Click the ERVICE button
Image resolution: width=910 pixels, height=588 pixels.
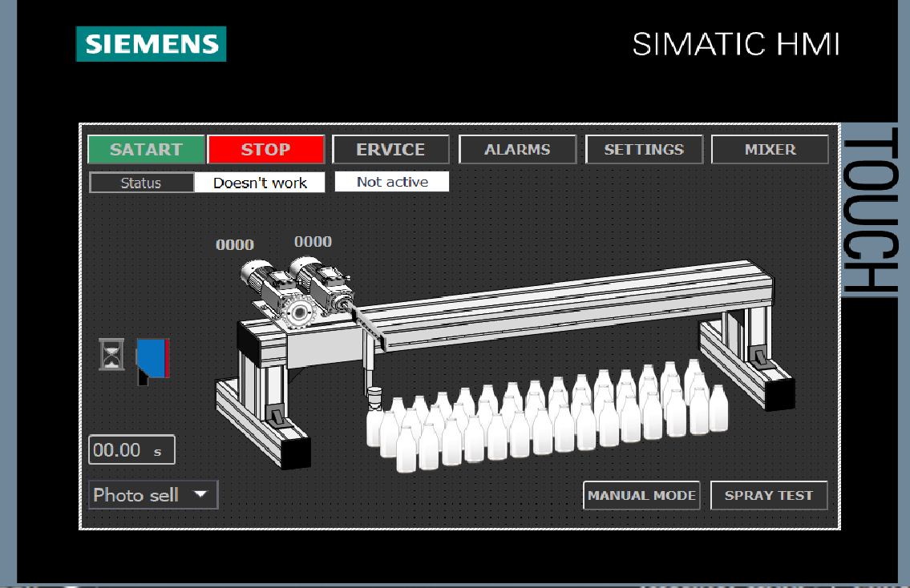pos(390,149)
